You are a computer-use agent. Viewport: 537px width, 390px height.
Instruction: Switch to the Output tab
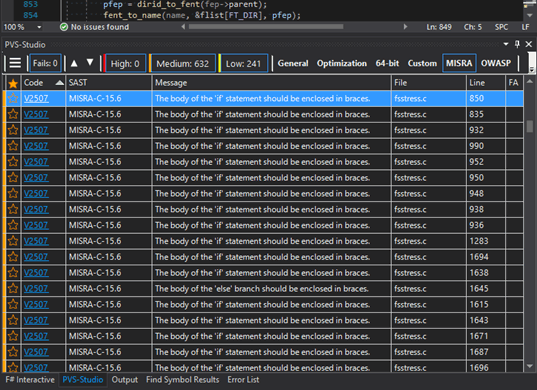[125, 380]
